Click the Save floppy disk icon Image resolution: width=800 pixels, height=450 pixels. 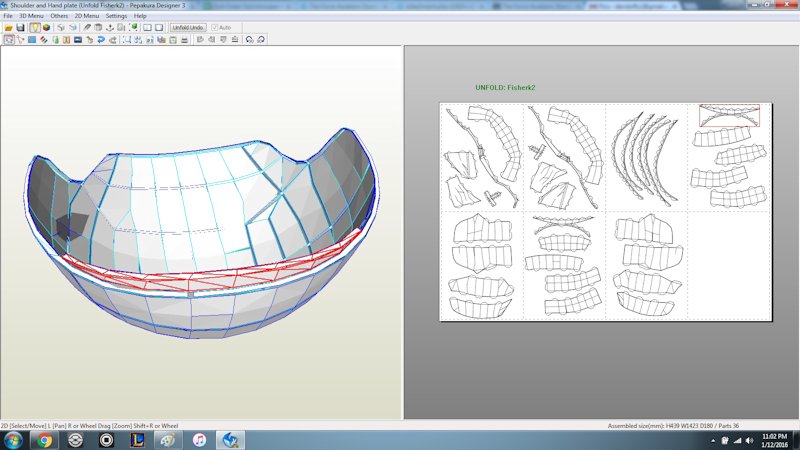(20, 28)
